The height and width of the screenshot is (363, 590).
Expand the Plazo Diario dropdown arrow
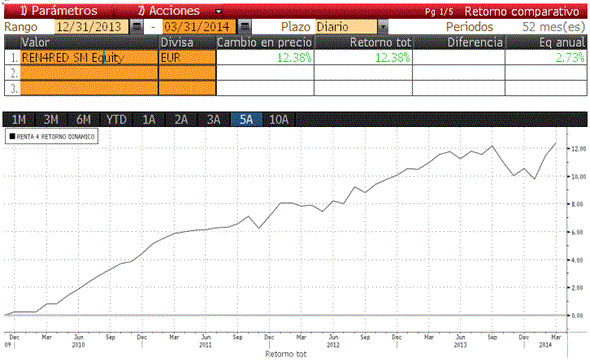(382, 27)
